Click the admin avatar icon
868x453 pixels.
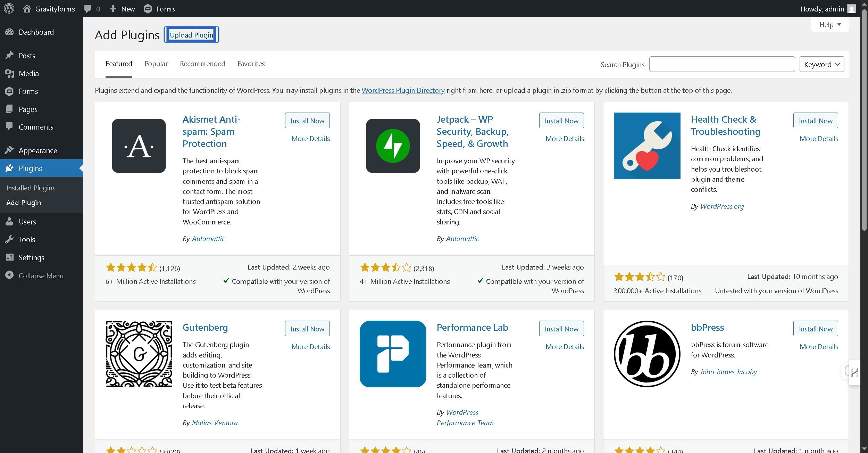(851, 9)
